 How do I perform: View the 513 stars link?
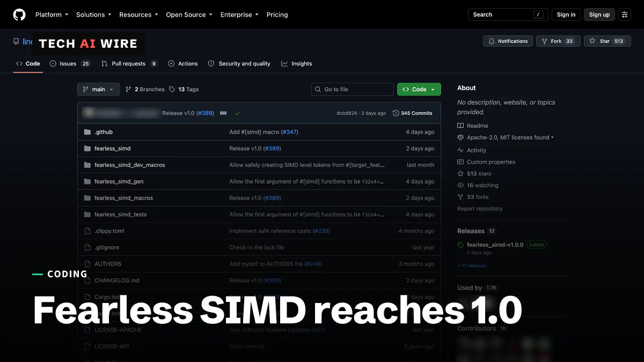click(474, 174)
